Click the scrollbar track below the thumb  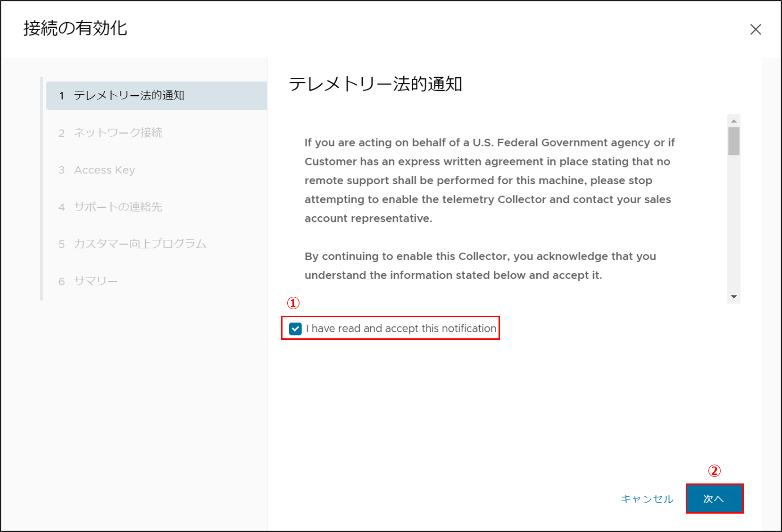[x=734, y=226]
